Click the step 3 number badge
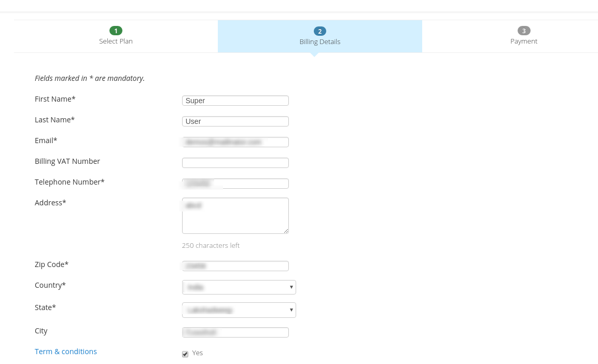Image resolution: width=598 pixels, height=364 pixels. (524, 31)
